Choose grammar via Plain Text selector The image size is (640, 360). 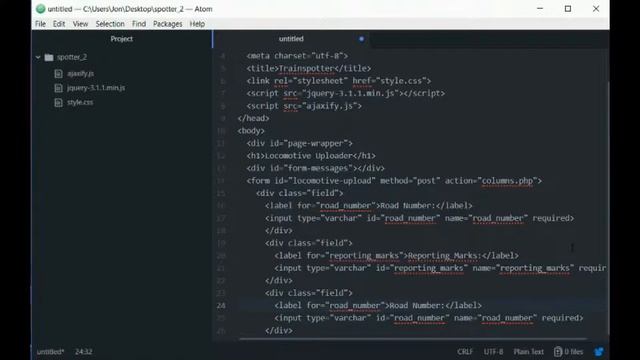(528, 352)
